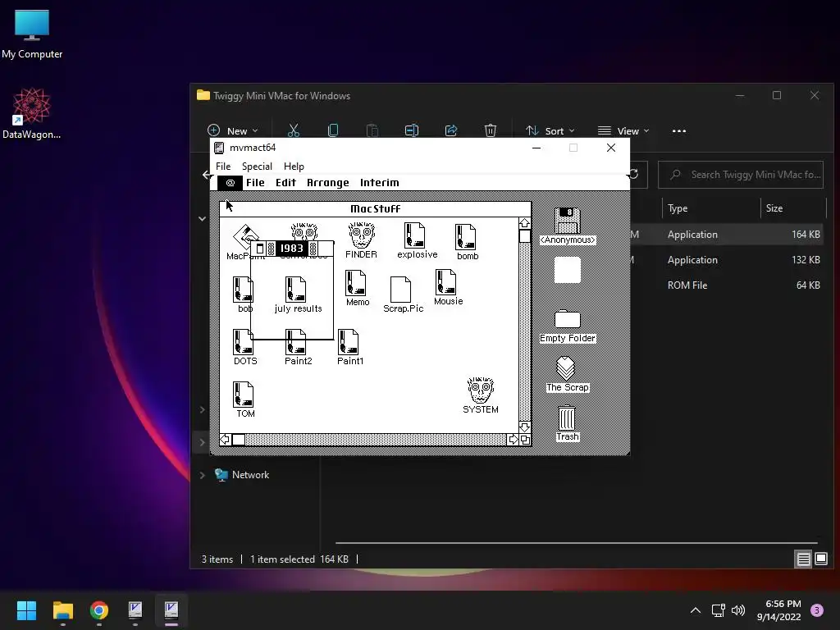
Task: Open the mvmact64 window File menu
Action: tap(223, 166)
